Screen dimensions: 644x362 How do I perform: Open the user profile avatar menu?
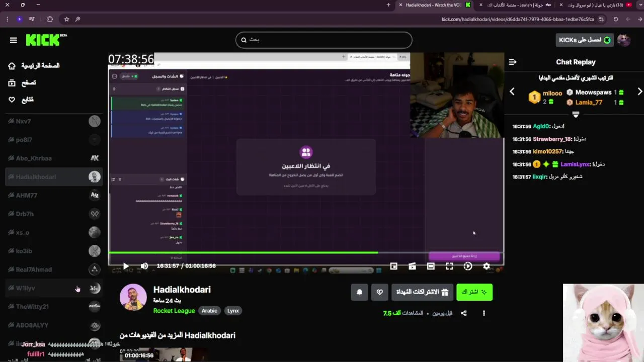[624, 40]
